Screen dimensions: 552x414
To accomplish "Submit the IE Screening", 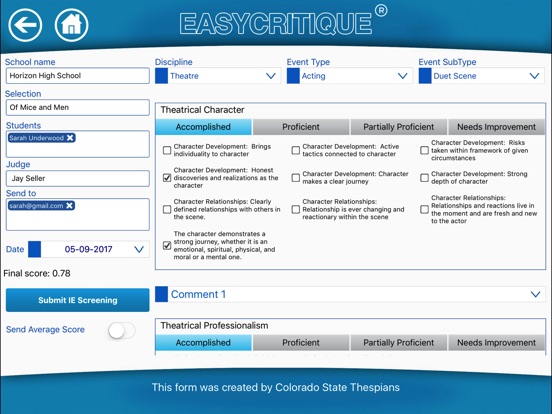I will [77, 300].
